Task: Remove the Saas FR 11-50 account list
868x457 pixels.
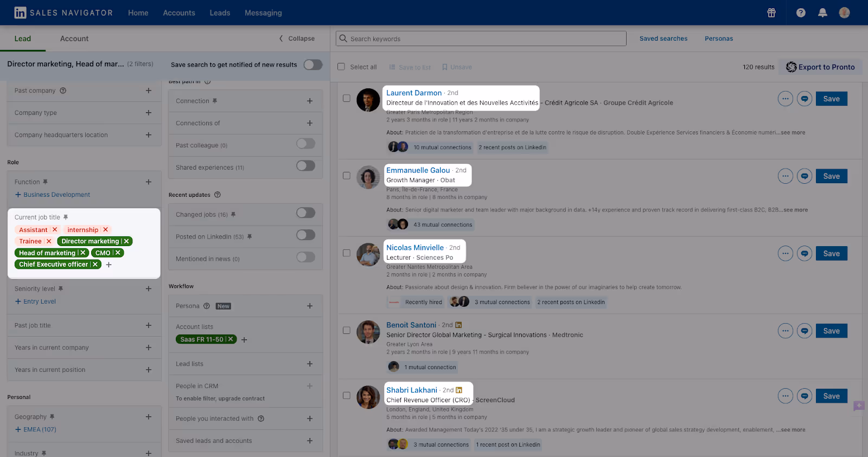Action: point(231,339)
